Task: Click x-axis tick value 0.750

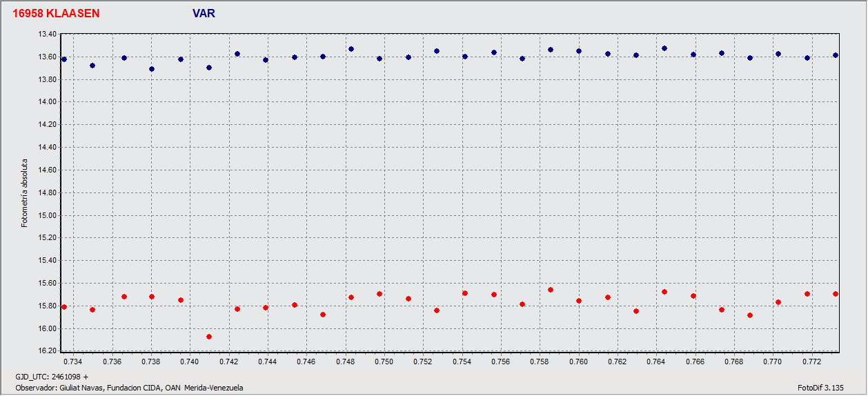Action: pos(384,362)
